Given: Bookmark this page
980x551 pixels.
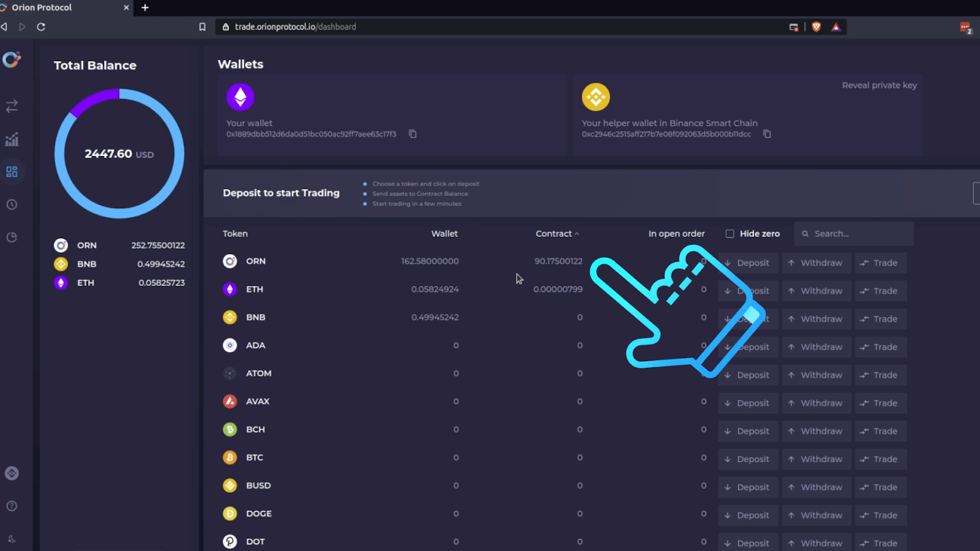Looking at the screenshot, I should pos(202,27).
